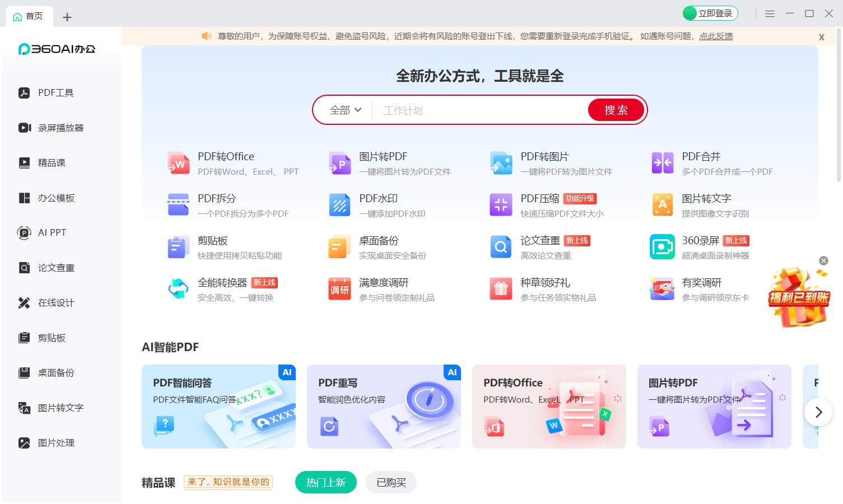Launch PDF转图片 tool icon

[501, 163]
